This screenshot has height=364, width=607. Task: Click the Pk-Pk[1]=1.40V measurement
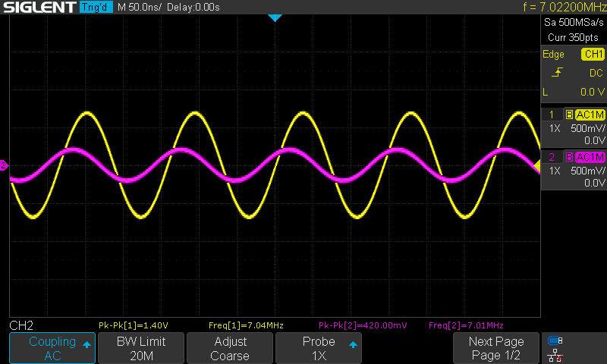click(x=134, y=325)
